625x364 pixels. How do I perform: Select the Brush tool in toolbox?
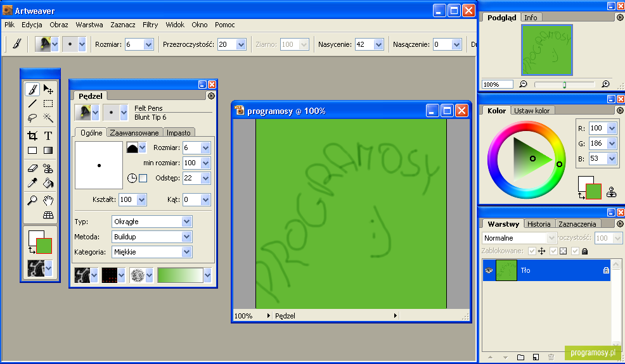coord(32,89)
